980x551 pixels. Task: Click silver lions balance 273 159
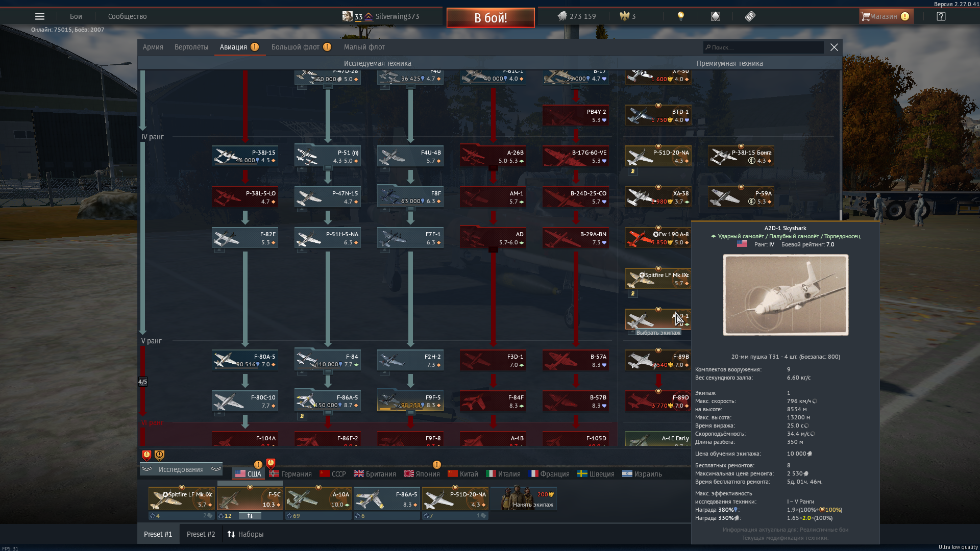[577, 16]
